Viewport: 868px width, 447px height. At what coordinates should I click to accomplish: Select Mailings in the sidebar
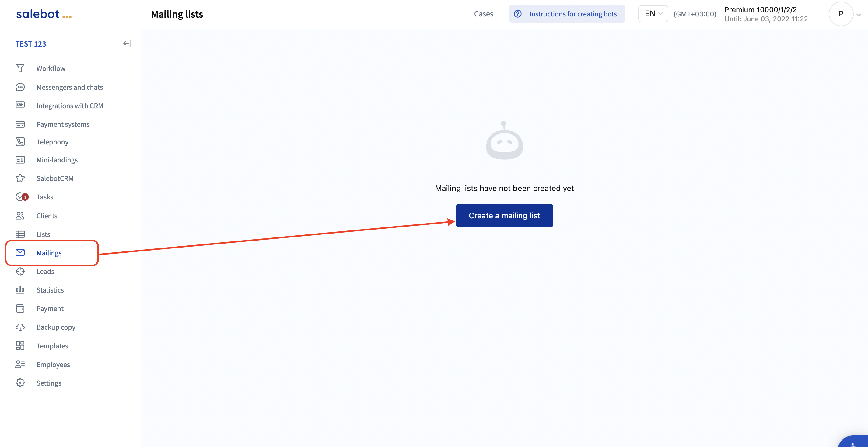pos(49,253)
